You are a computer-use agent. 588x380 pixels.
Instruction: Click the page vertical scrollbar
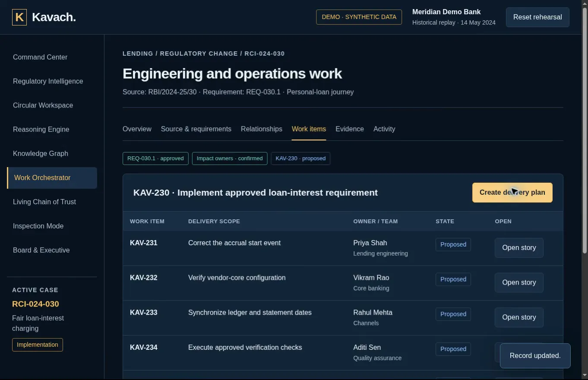point(585,130)
